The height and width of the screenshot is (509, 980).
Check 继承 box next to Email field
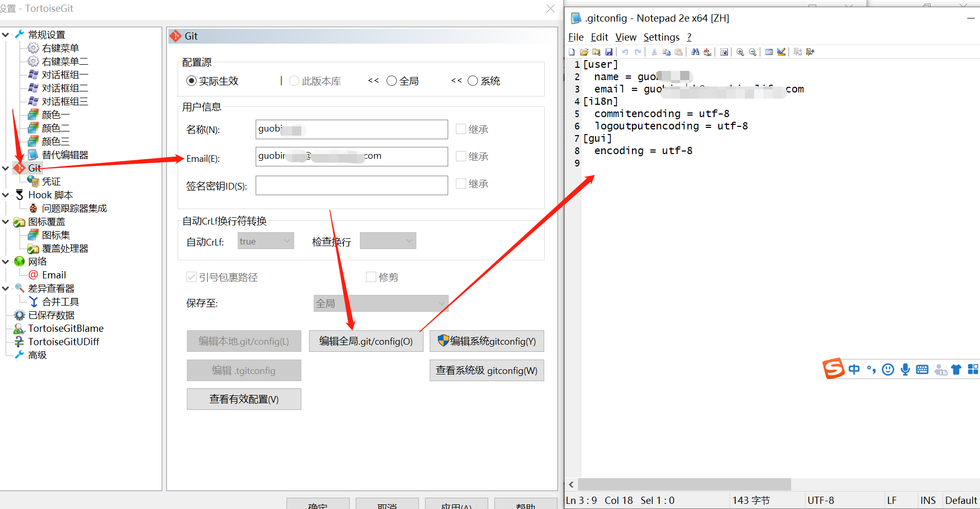(x=461, y=156)
